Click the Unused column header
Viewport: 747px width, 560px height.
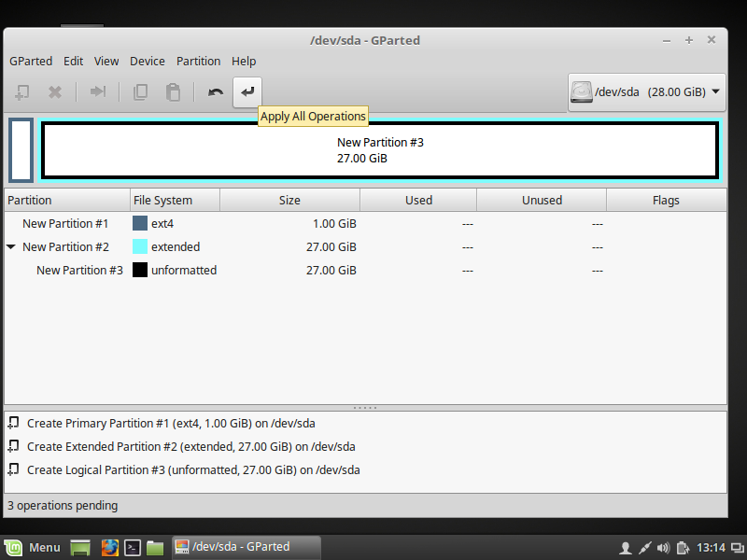click(x=542, y=200)
